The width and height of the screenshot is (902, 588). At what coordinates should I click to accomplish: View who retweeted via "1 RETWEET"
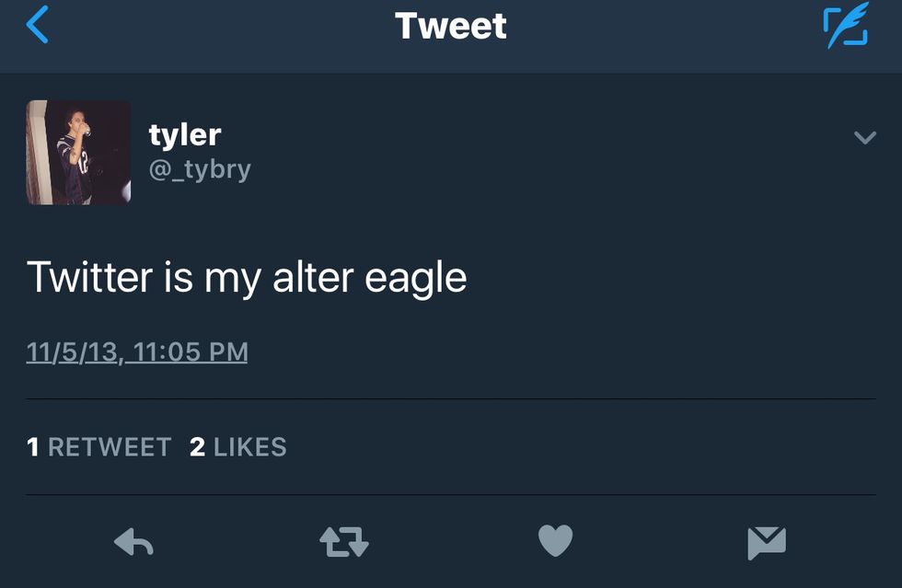[x=99, y=447]
